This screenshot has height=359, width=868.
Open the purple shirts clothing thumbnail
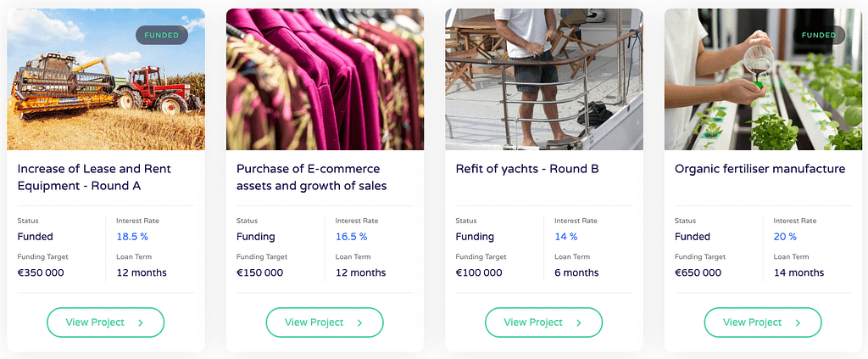coord(325,79)
